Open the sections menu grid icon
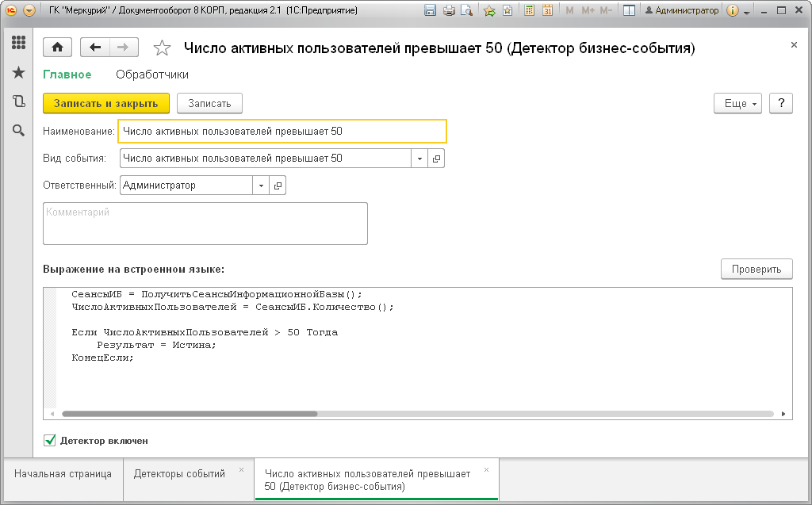Viewport: 812px width, 505px height. [x=19, y=43]
